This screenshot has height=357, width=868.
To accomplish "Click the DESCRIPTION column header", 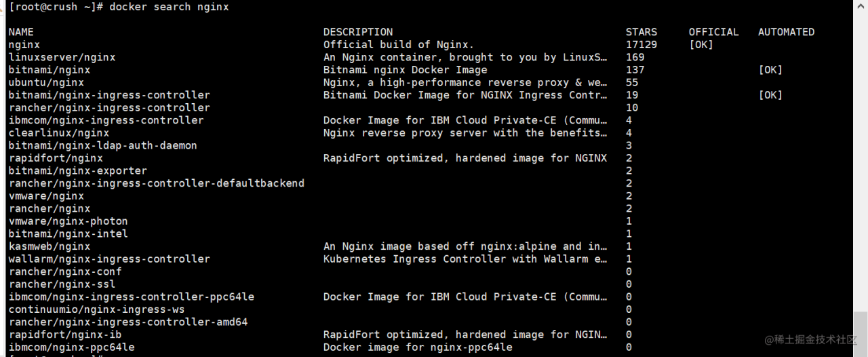I will point(357,32).
